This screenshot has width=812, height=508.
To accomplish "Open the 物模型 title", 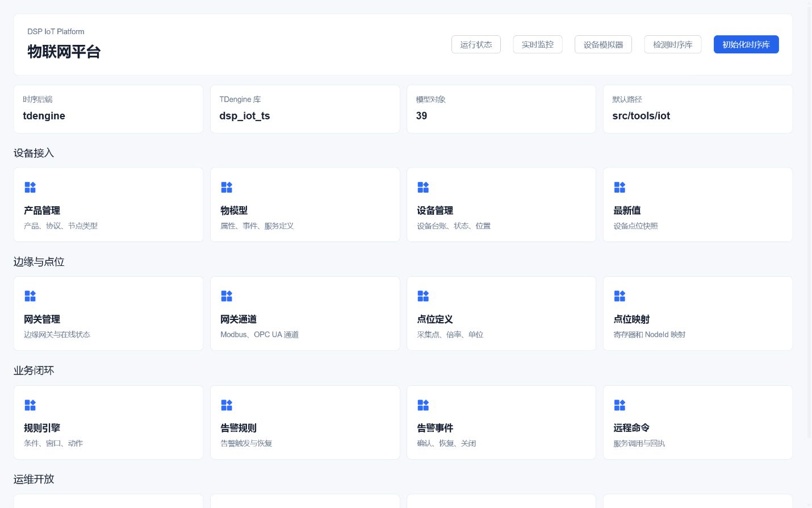I will (x=234, y=210).
